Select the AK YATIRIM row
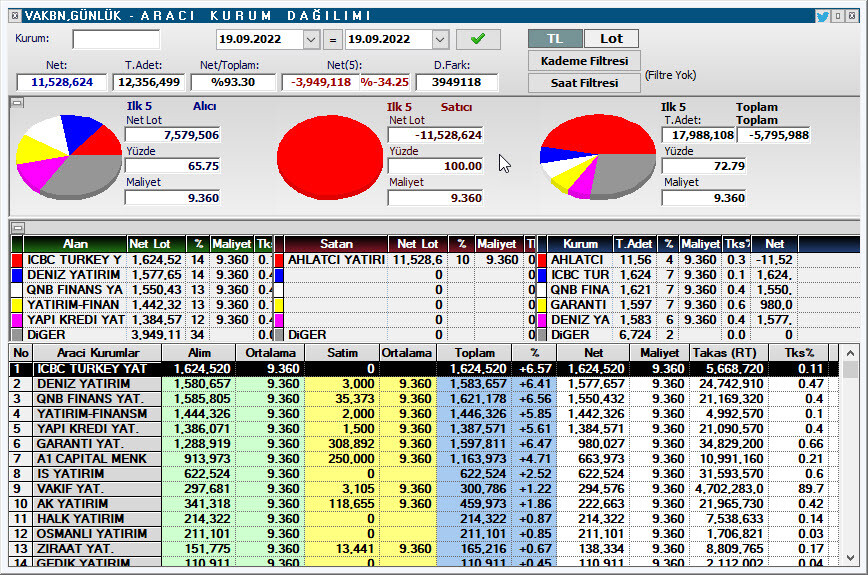 tap(423, 504)
